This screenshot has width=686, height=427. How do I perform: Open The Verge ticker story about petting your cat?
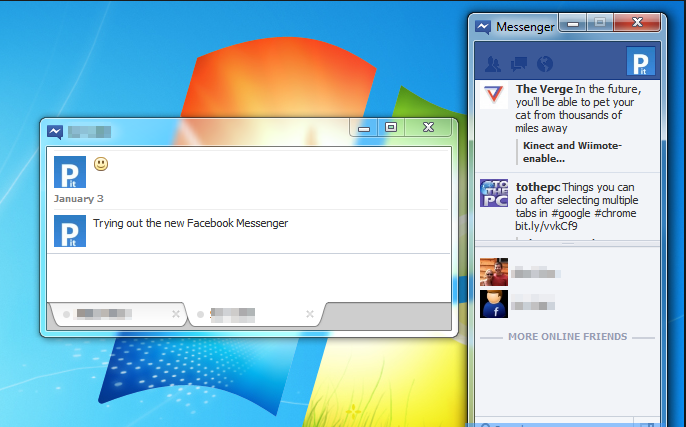578,108
